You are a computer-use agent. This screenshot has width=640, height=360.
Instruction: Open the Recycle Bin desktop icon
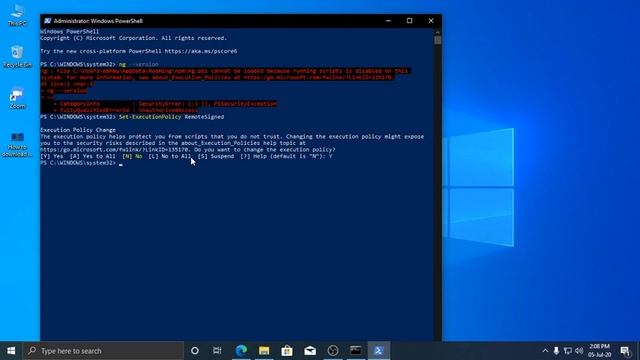(17, 57)
